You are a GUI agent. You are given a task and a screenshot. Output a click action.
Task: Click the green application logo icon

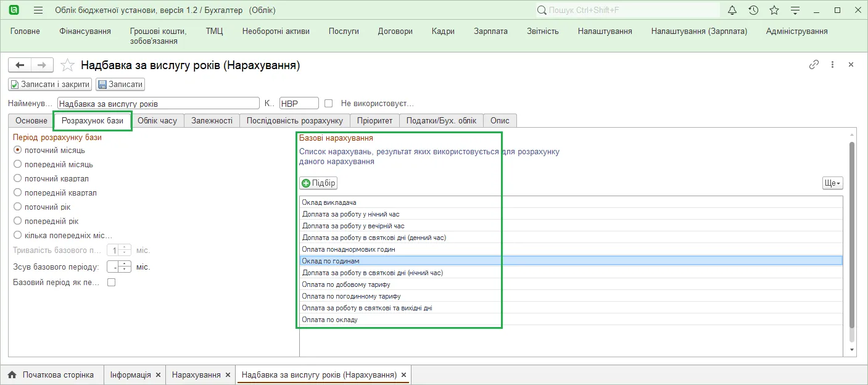[x=15, y=10]
